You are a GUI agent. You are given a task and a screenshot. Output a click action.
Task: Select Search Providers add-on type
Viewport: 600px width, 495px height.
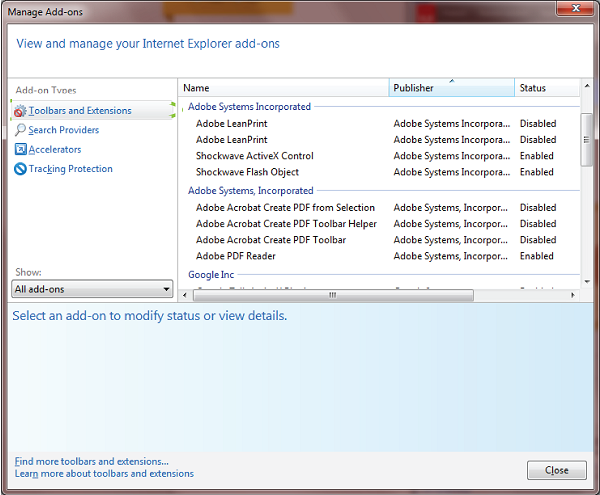coord(64,130)
